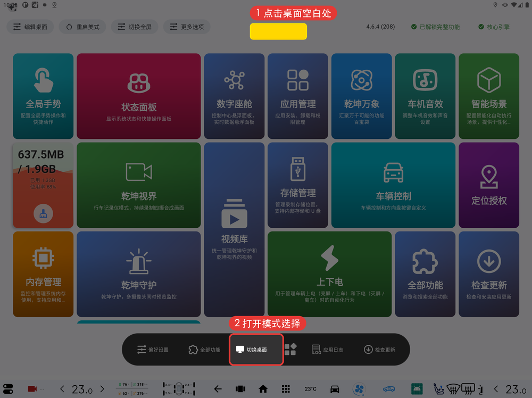Open the 定位授权 location authorization tile
This screenshot has width=532, height=398.
pyautogui.click(x=489, y=185)
